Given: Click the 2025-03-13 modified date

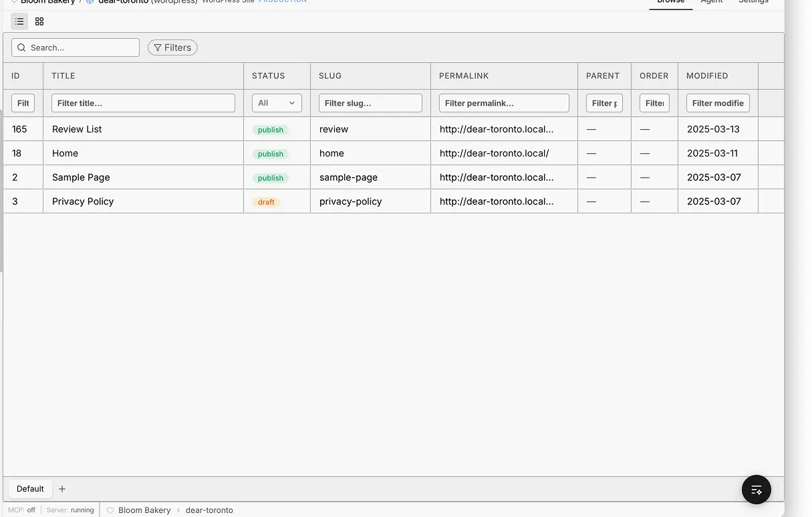Looking at the screenshot, I should pyautogui.click(x=712, y=129).
